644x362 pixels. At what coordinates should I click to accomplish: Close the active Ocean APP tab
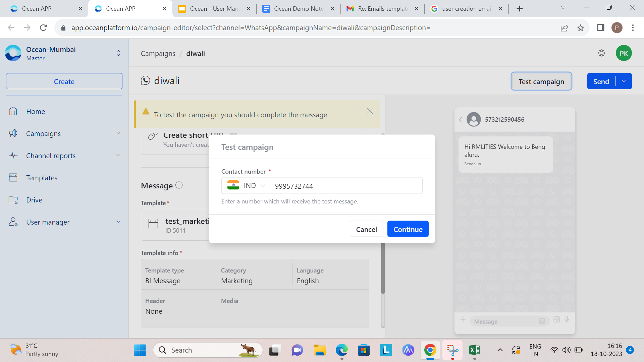click(164, 9)
